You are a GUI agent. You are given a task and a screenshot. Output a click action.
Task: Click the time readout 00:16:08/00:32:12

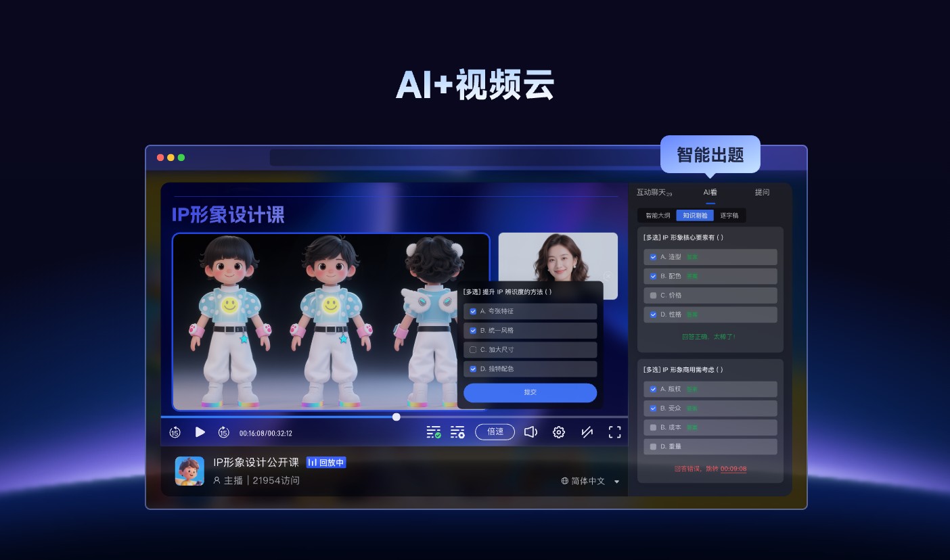click(266, 433)
